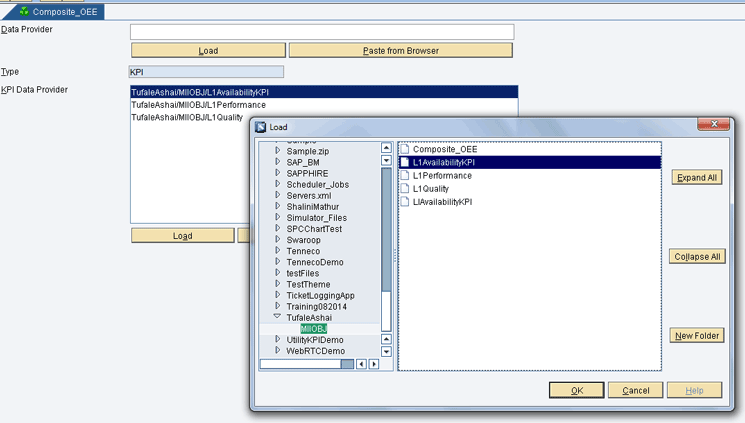Click the Data Provider input field

(321, 32)
